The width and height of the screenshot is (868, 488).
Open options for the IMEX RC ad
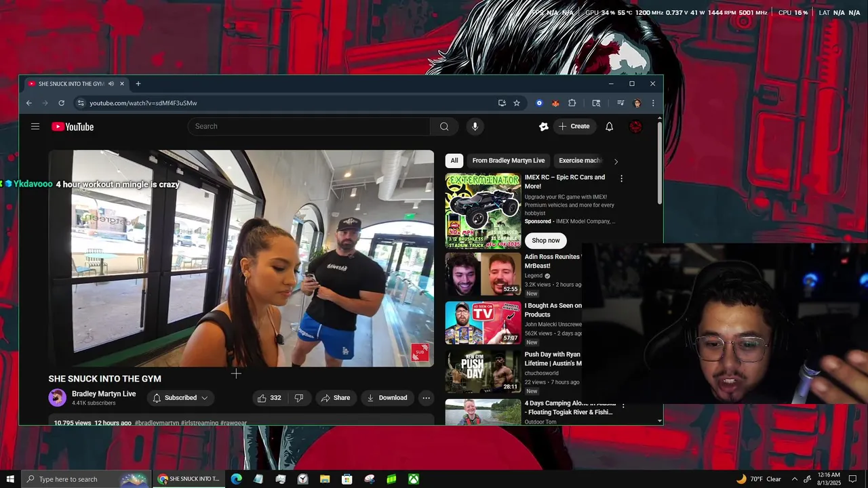[x=621, y=179]
